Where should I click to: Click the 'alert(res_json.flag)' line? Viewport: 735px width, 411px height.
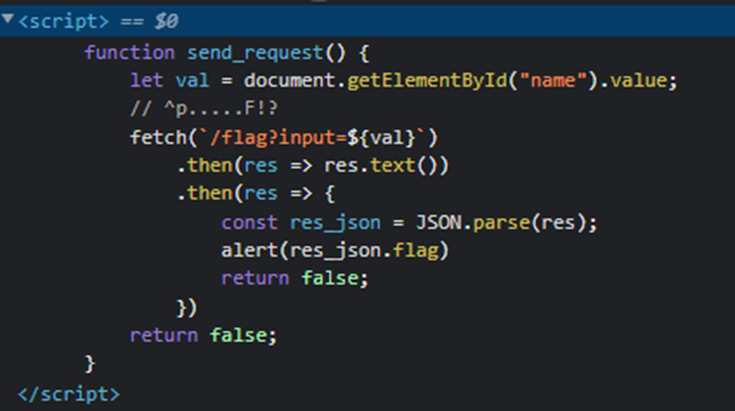tap(335, 251)
